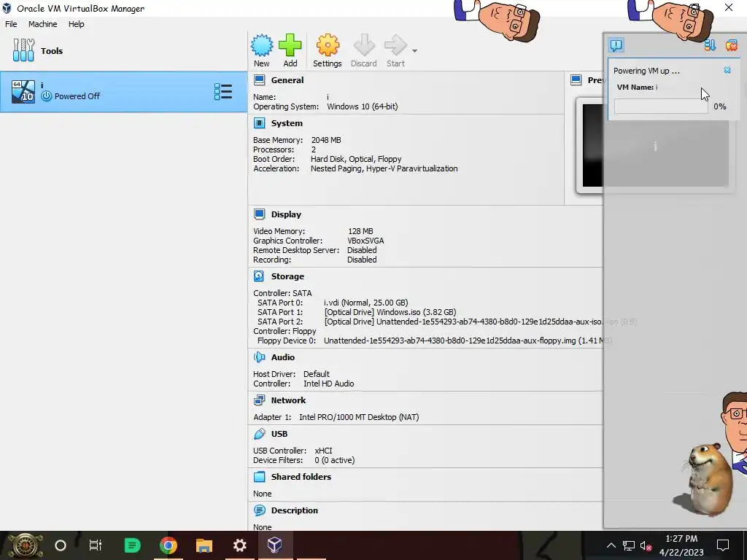
Task: Click the Network section header
Action: click(x=288, y=400)
